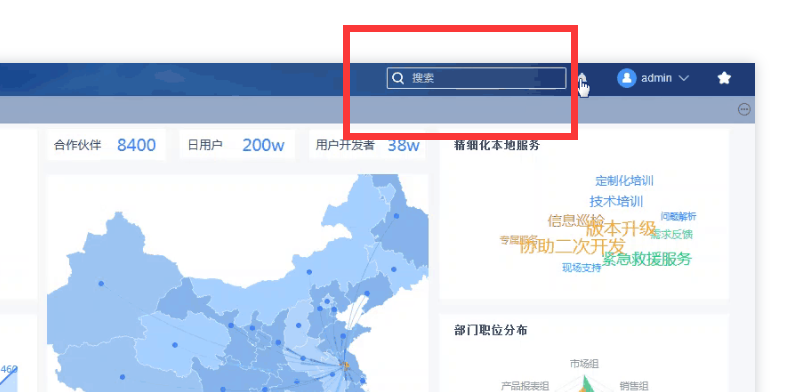Click the 销售组 radar axis label
The height and width of the screenshot is (392, 812).
point(634,386)
